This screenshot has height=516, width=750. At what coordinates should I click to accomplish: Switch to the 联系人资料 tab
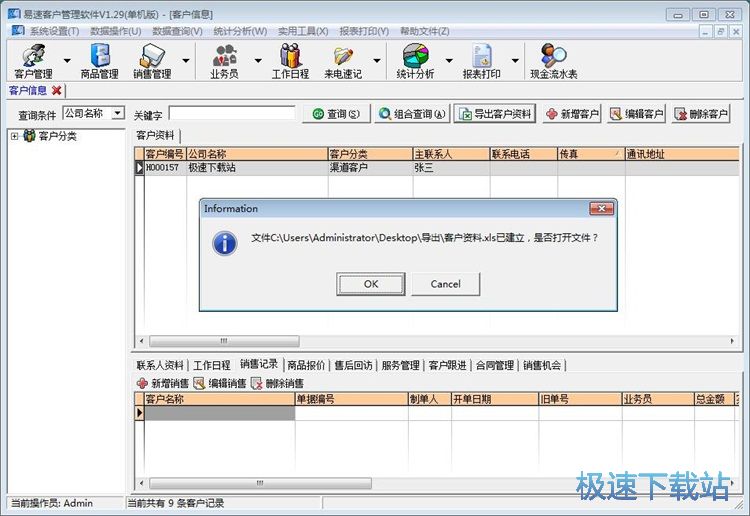[x=160, y=365]
